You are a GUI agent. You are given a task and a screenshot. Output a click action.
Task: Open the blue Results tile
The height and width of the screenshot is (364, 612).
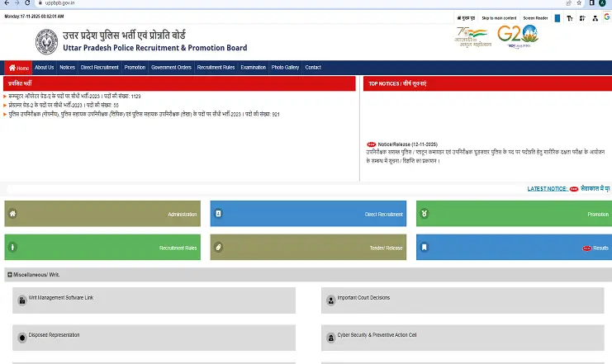point(514,248)
